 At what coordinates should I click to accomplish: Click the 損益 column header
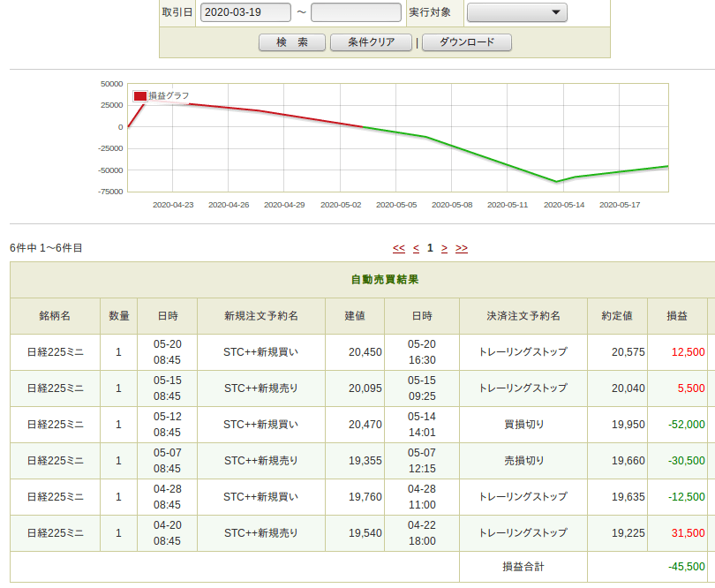(x=677, y=316)
